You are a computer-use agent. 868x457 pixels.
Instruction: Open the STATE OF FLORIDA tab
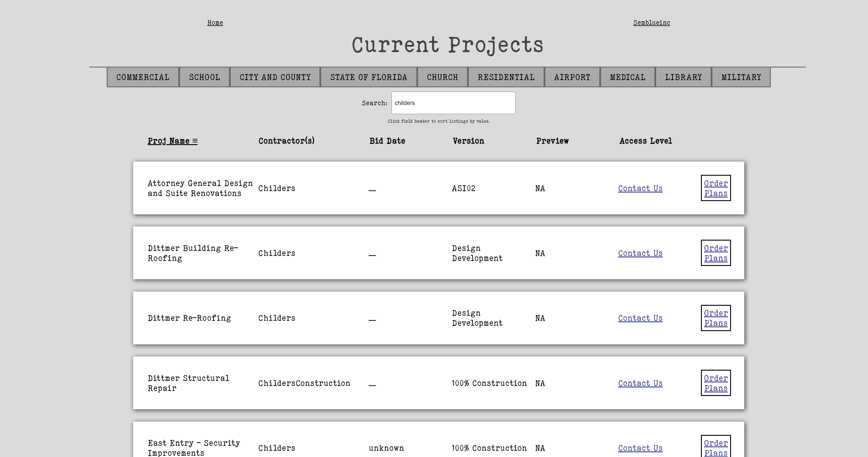[368, 77]
